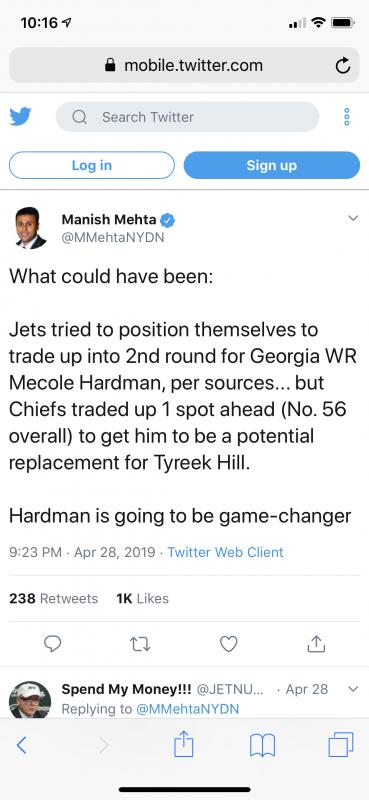The height and width of the screenshot is (800, 369).
Task: Reload the page in Safari
Action: (x=343, y=65)
